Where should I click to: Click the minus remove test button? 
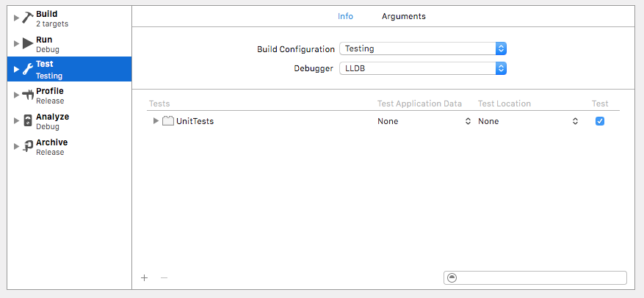click(164, 278)
